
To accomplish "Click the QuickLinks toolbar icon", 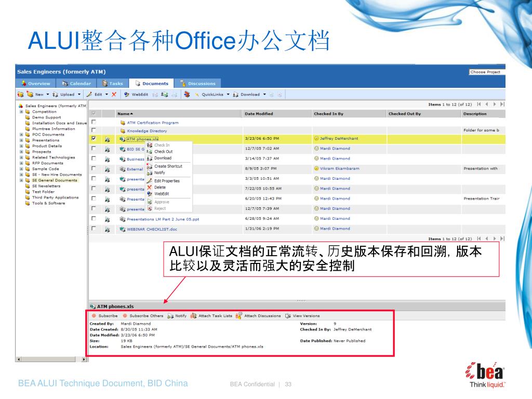I will pos(197,95).
